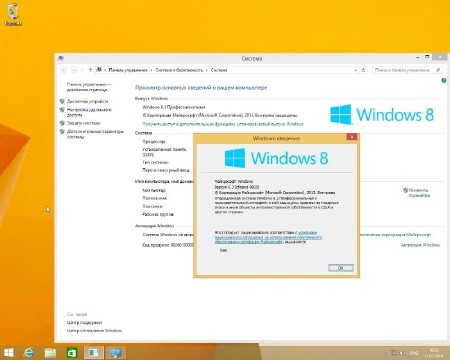Open recent locations dropdown beside Forward arrow
This screenshot has height=360, width=450.
(82, 70)
